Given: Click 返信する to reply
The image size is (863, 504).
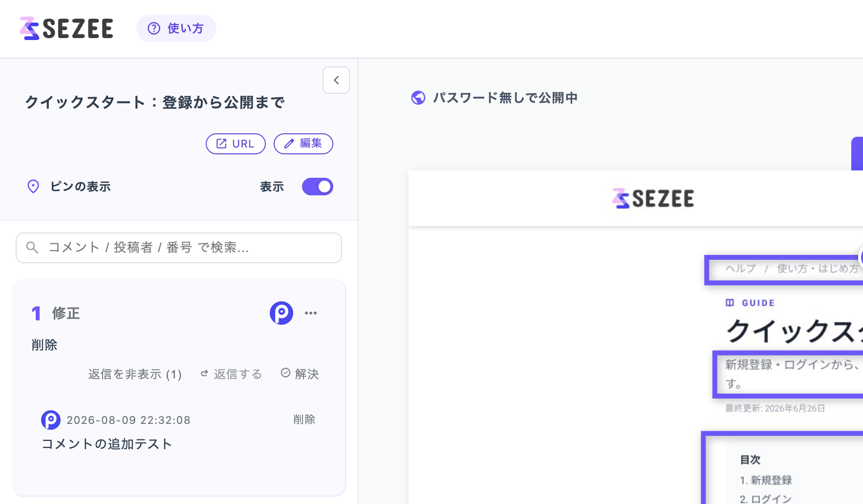Looking at the screenshot, I should 232,374.
